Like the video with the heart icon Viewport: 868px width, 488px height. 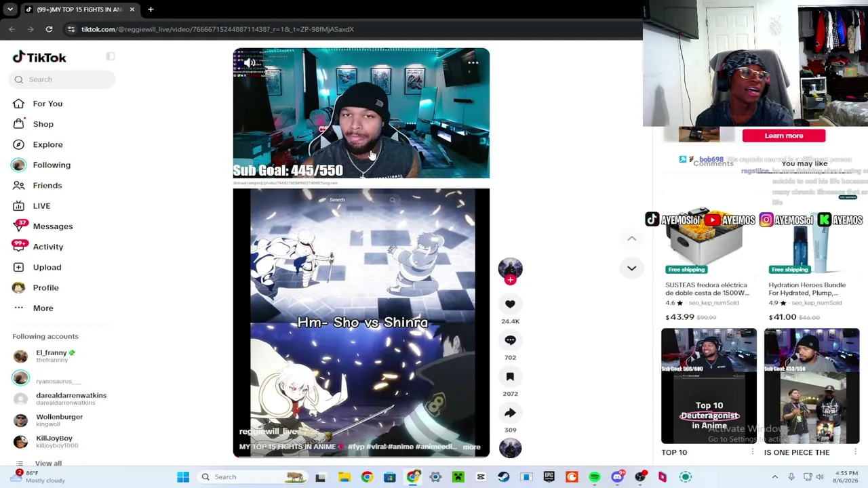click(x=510, y=304)
